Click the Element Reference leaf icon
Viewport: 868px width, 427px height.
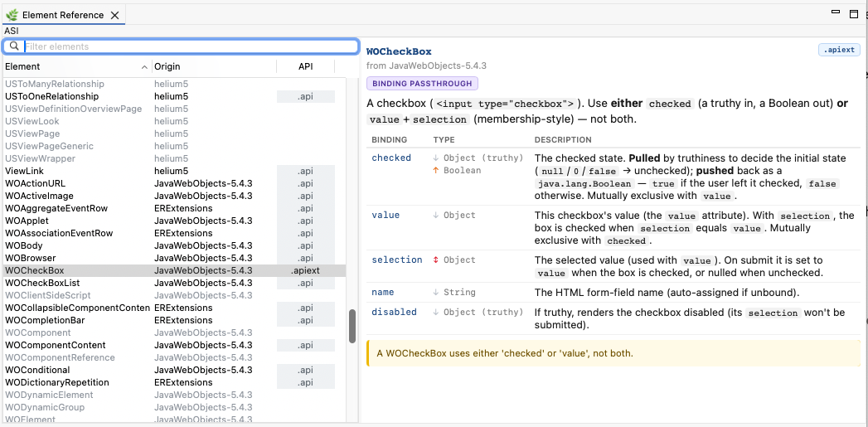tap(12, 15)
